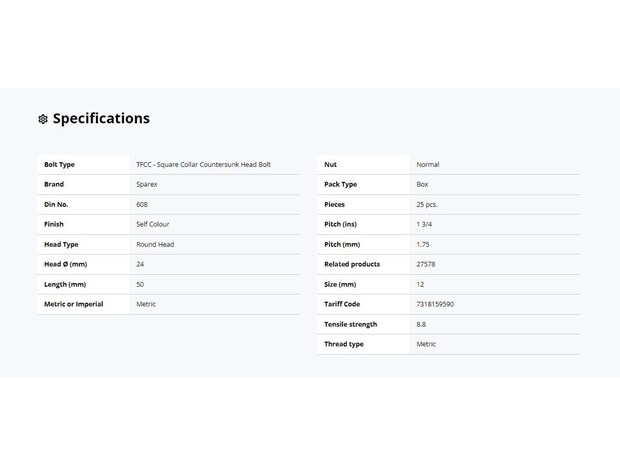Click the Metric or Imperial label

point(74,304)
